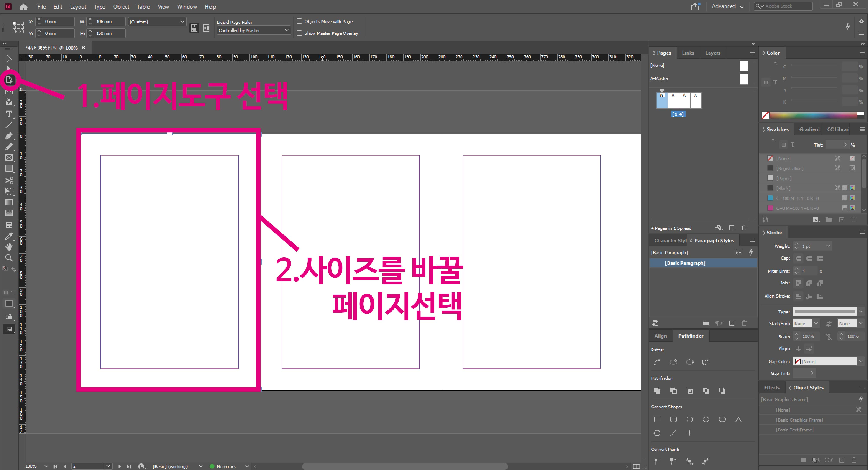Viewport: 868px width, 470px height.
Task: Open the page number dropdown
Action: click(108, 466)
